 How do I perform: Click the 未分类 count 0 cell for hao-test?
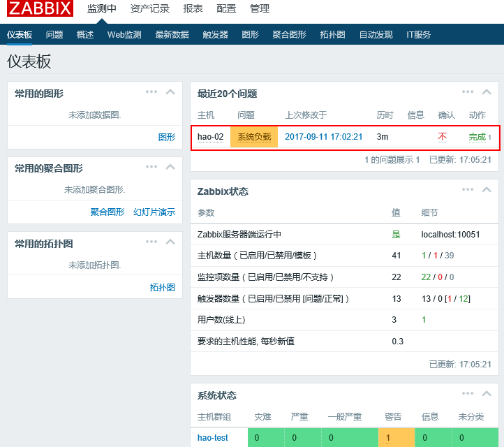tap(475, 438)
